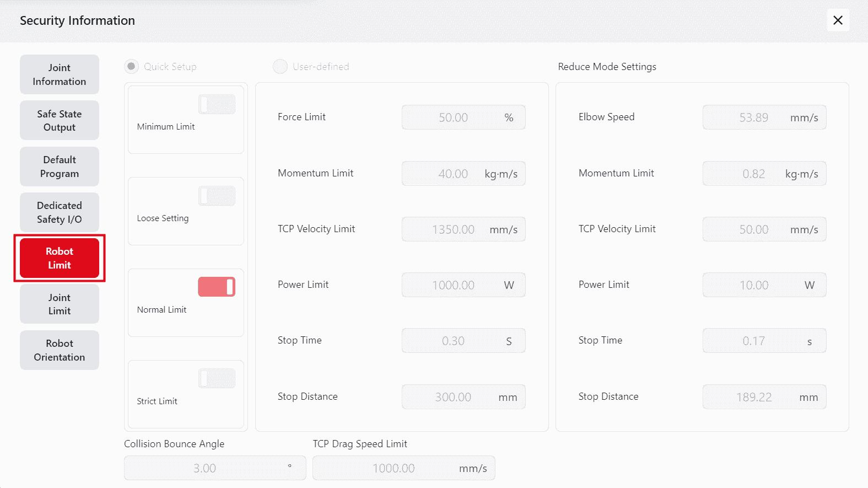This screenshot has height=488, width=868.
Task: Choose the User-defined radio option
Action: pos(281,67)
